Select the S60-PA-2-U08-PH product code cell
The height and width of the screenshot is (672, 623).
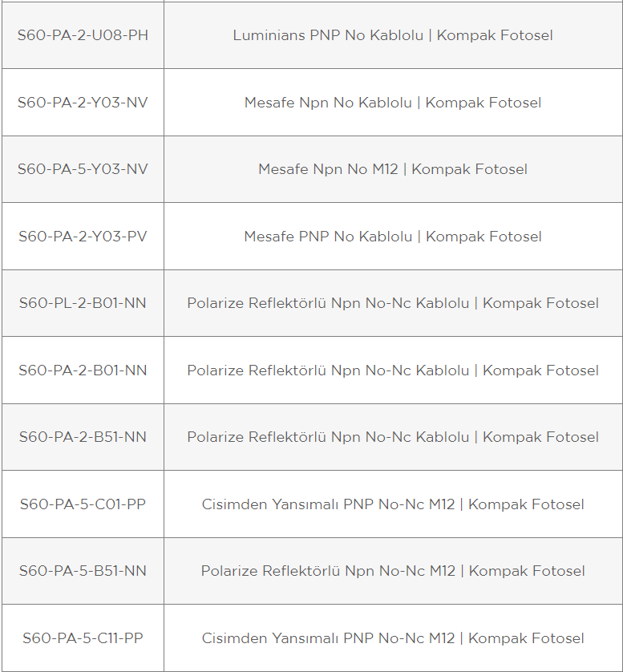click(x=83, y=35)
